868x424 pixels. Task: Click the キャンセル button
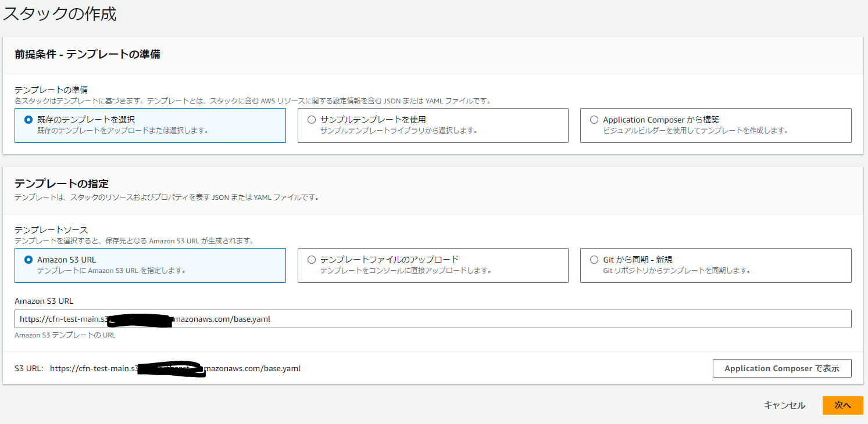[x=784, y=405]
